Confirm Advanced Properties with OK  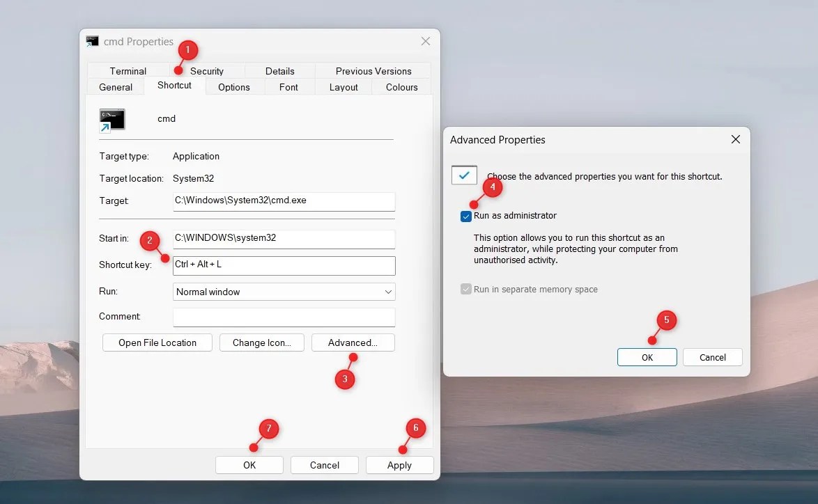647,357
